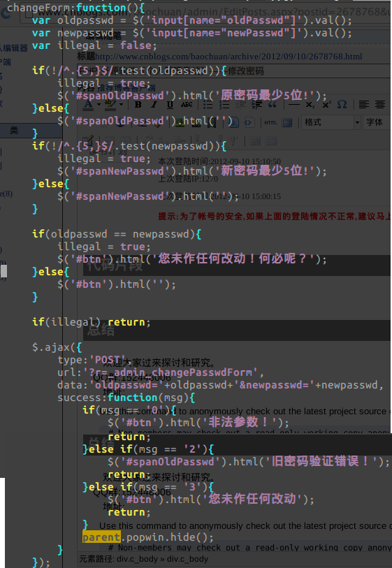Click the red 提示 security warning text
The image size is (392, 568).
(275, 217)
